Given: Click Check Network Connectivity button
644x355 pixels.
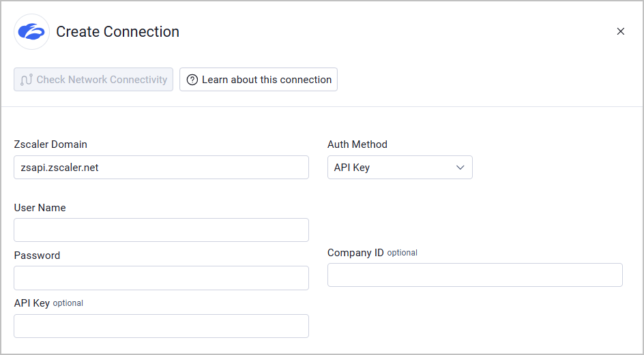Looking at the screenshot, I should click(93, 80).
